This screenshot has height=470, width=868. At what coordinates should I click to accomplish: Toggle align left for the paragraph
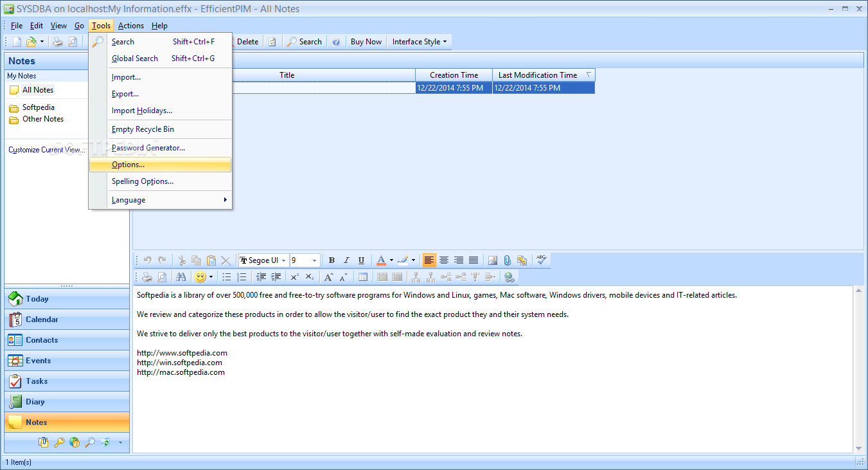point(429,260)
